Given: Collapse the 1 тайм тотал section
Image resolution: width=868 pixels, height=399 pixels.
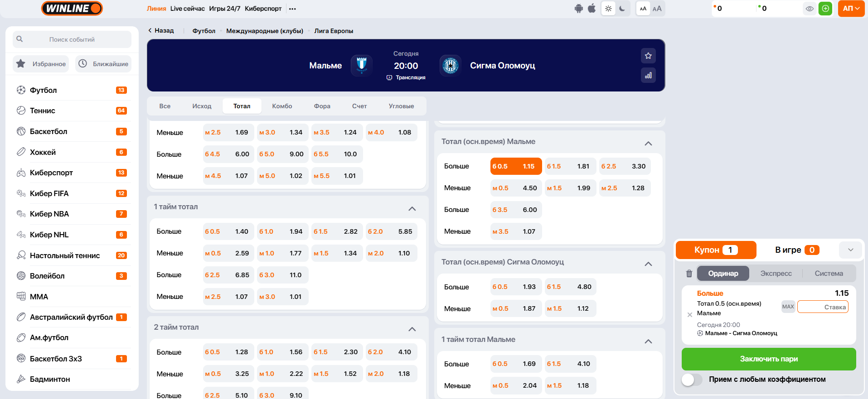Looking at the screenshot, I should [x=412, y=209].
